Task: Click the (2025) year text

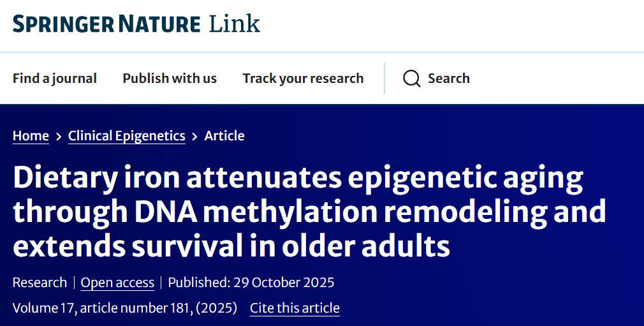Action: (x=217, y=308)
